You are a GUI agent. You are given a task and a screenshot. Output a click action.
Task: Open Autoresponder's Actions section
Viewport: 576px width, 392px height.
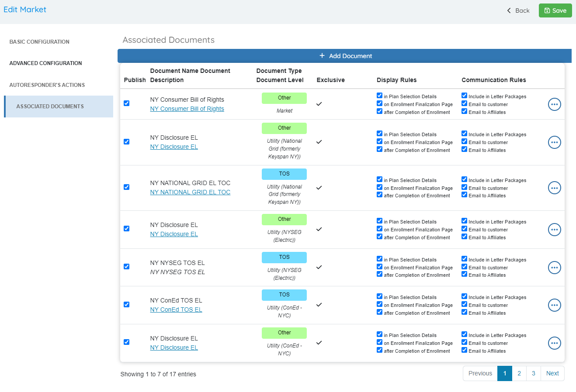click(47, 85)
